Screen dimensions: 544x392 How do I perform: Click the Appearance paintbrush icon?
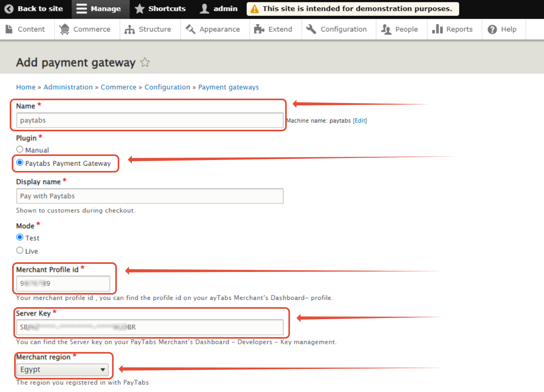[190, 29]
